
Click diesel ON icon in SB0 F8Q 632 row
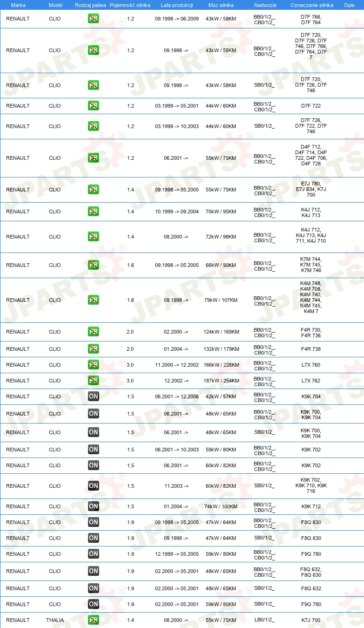[x=94, y=588]
